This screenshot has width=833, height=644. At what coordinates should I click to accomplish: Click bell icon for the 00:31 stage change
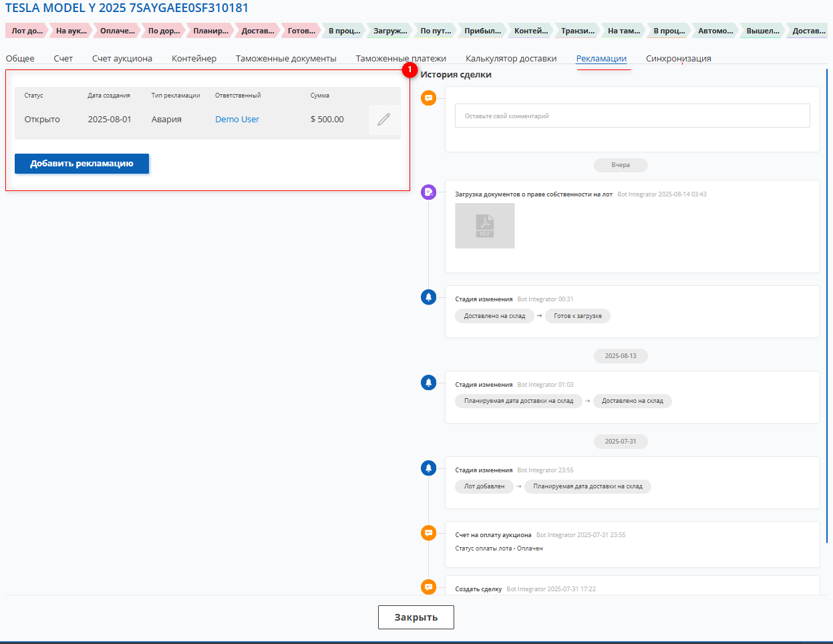coord(429,297)
